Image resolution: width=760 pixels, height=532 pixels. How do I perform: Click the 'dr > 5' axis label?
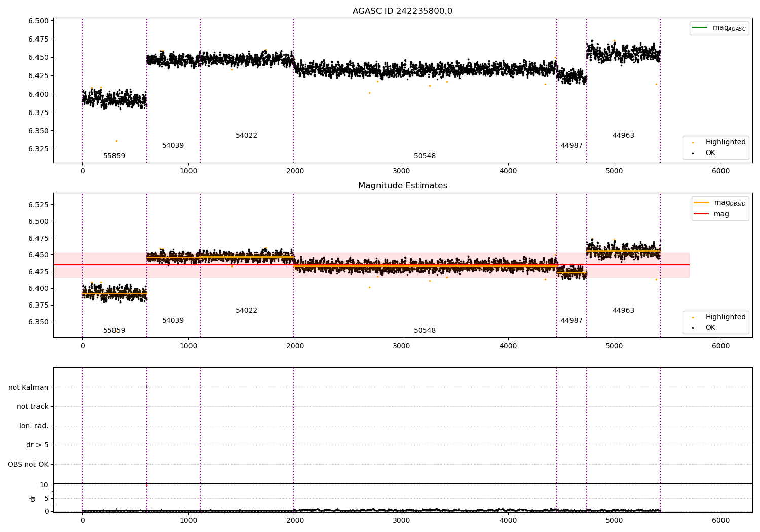[x=37, y=445]
